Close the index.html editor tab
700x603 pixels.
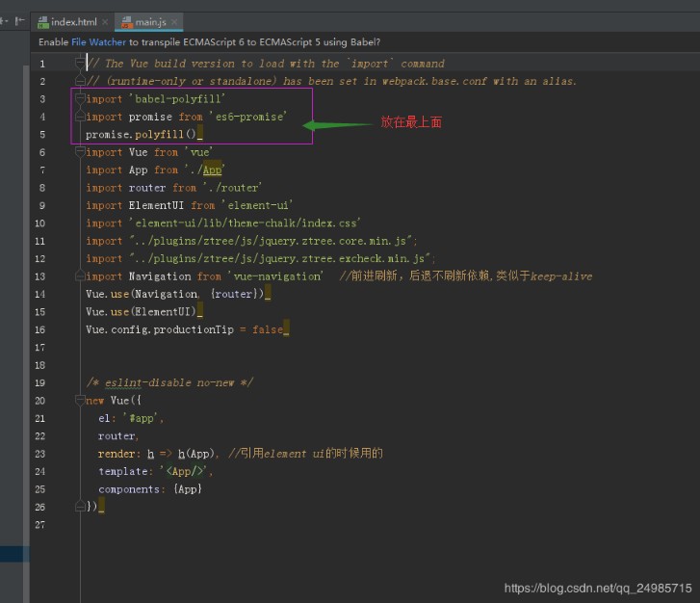point(105,22)
